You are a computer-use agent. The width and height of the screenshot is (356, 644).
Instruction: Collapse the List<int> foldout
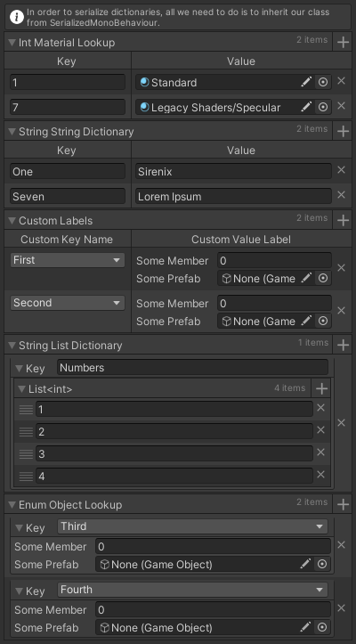21,389
